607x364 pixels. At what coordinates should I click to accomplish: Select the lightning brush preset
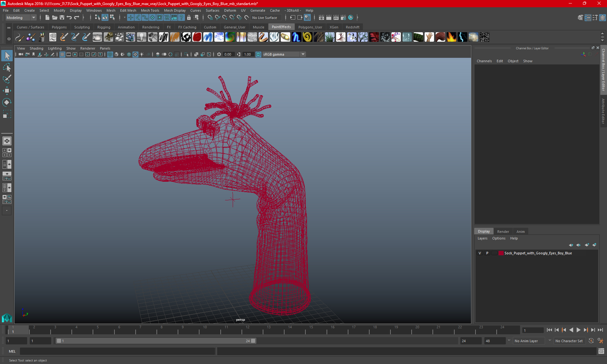pos(463,37)
